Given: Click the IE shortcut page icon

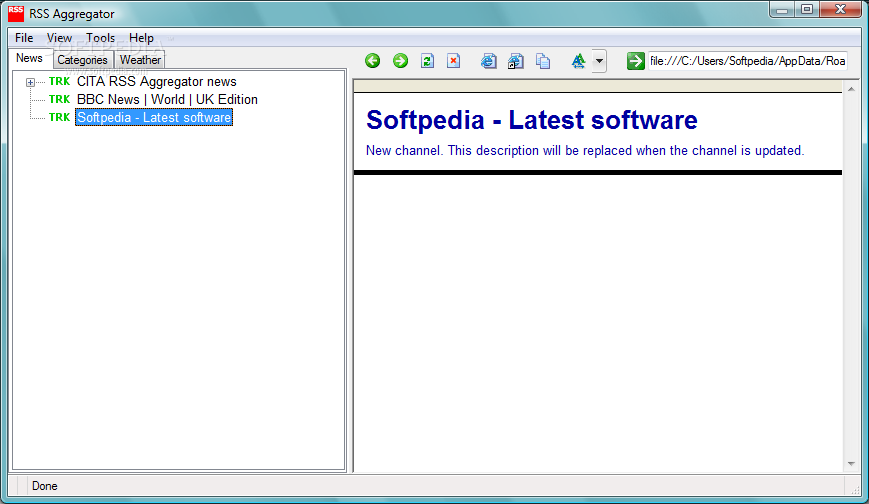Looking at the screenshot, I should click(515, 61).
